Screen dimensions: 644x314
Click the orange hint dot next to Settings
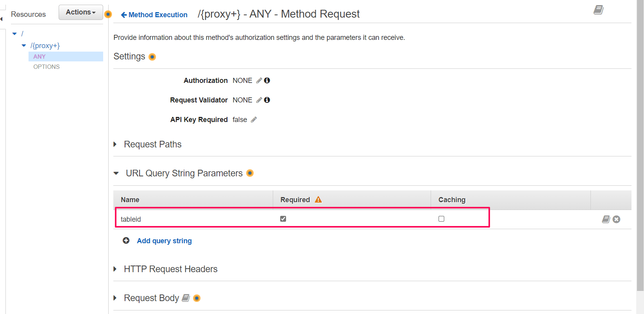pos(152,57)
